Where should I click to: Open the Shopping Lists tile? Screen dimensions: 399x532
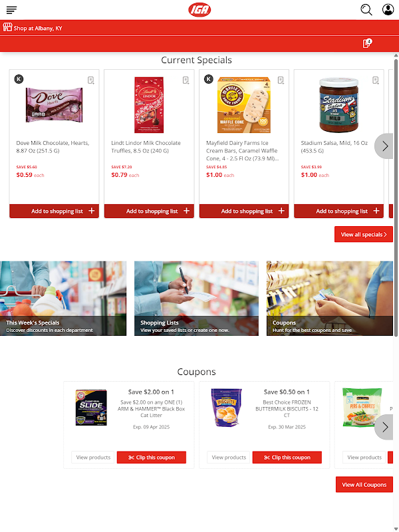point(196,298)
